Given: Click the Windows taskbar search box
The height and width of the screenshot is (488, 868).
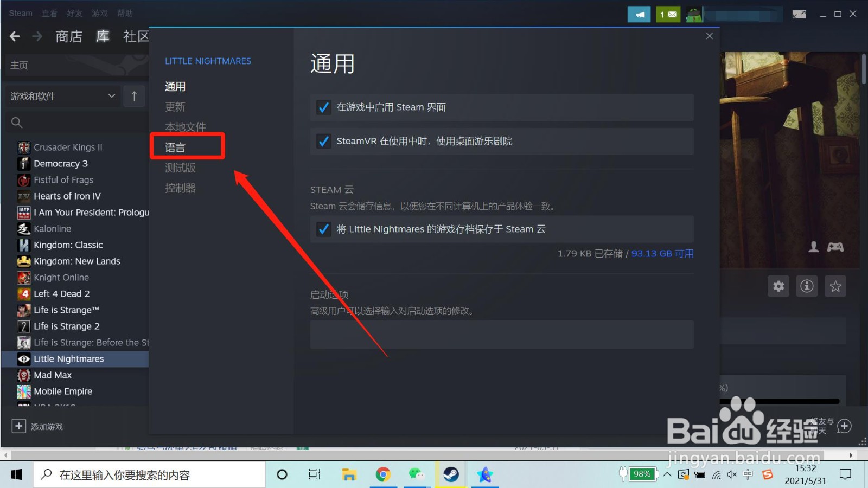Looking at the screenshot, I should pos(149,474).
